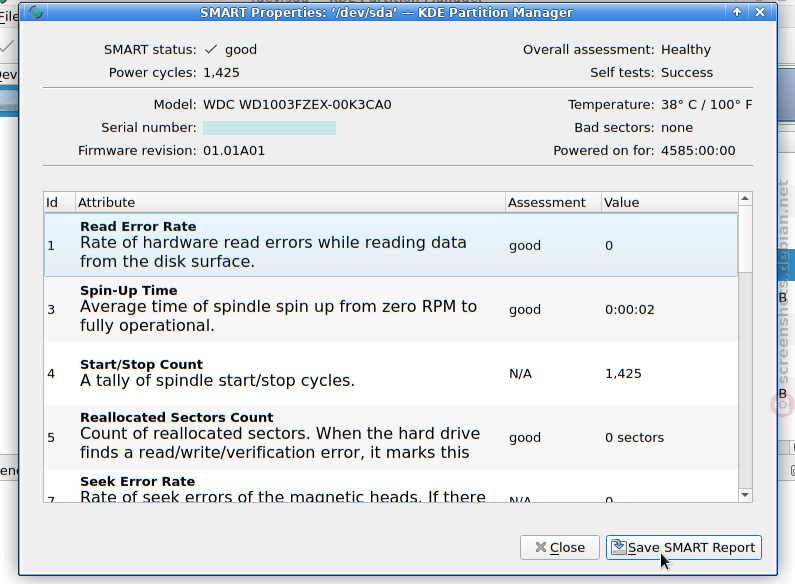This screenshot has width=795, height=584.
Task: Select the Spin-Up Time row
Action: point(391,309)
